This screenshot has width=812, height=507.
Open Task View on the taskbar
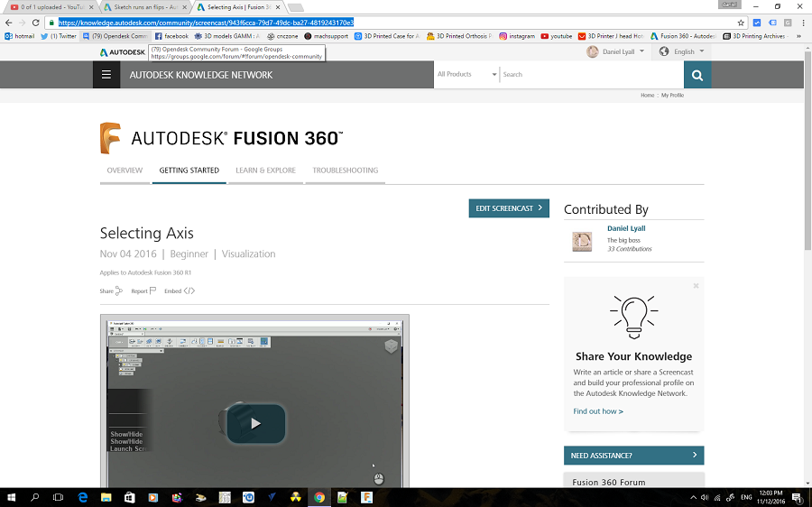coord(58,498)
